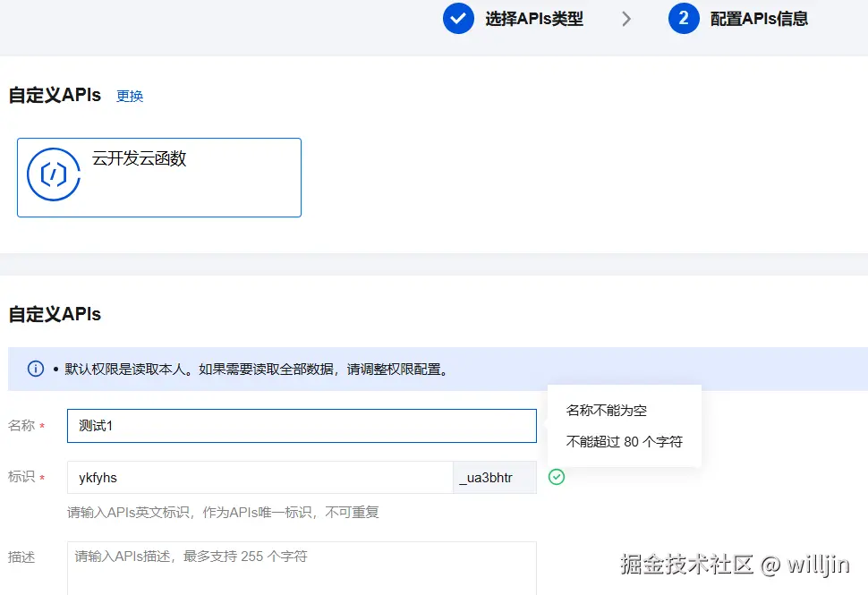This screenshot has height=595, width=868.
Task: Click the cloud function code icon
Action: click(x=54, y=174)
